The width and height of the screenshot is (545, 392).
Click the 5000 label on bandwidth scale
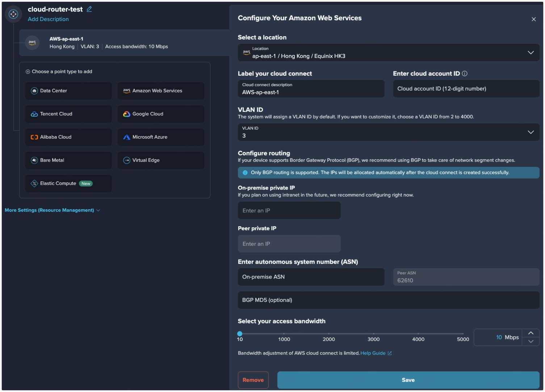click(x=463, y=340)
